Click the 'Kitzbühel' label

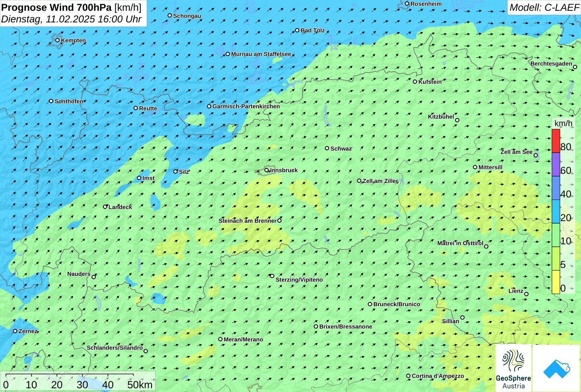(x=441, y=117)
